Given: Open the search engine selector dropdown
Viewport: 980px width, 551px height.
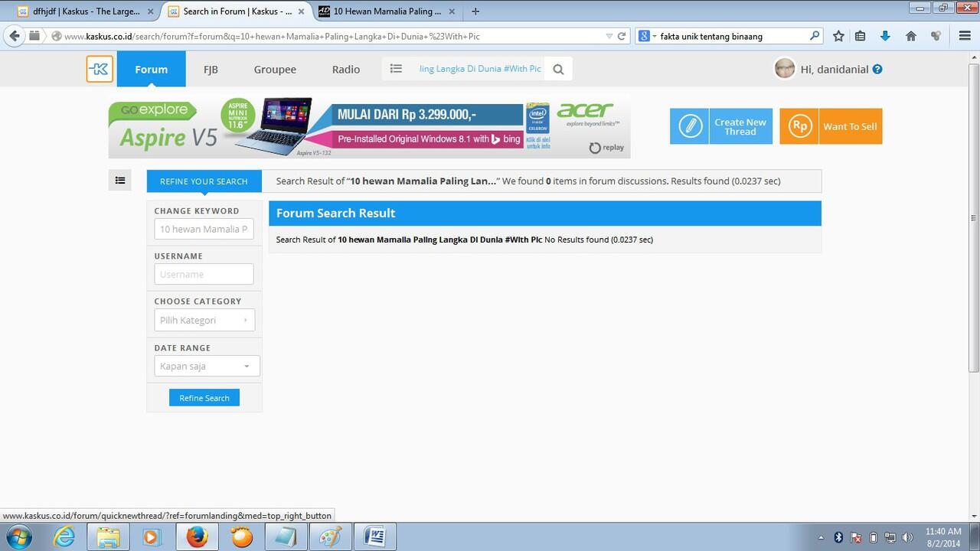Looking at the screenshot, I should tap(647, 36).
